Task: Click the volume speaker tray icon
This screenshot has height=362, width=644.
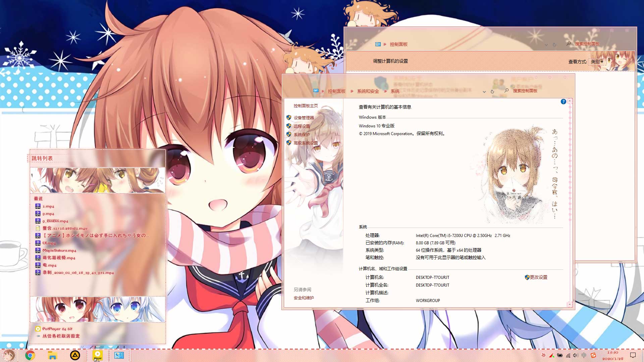Action: point(576,355)
